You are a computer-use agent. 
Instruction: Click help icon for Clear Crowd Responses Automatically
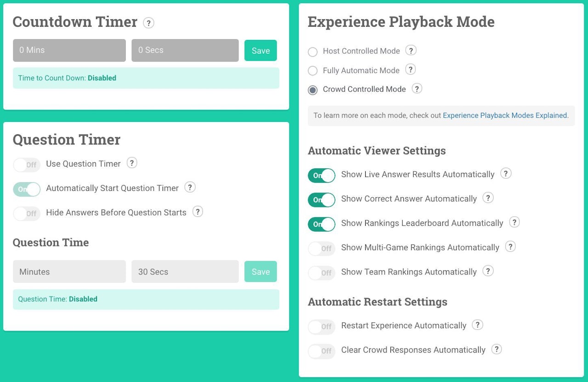(x=497, y=349)
